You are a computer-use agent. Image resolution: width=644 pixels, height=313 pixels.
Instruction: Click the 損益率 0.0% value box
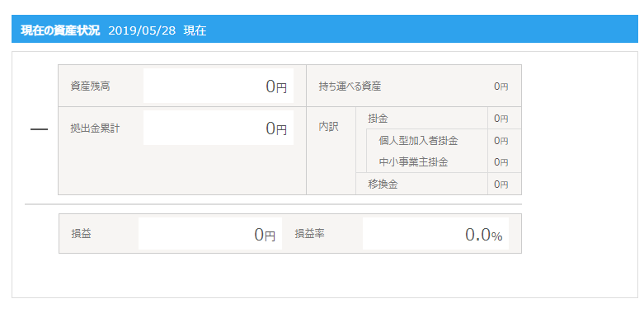coord(435,233)
